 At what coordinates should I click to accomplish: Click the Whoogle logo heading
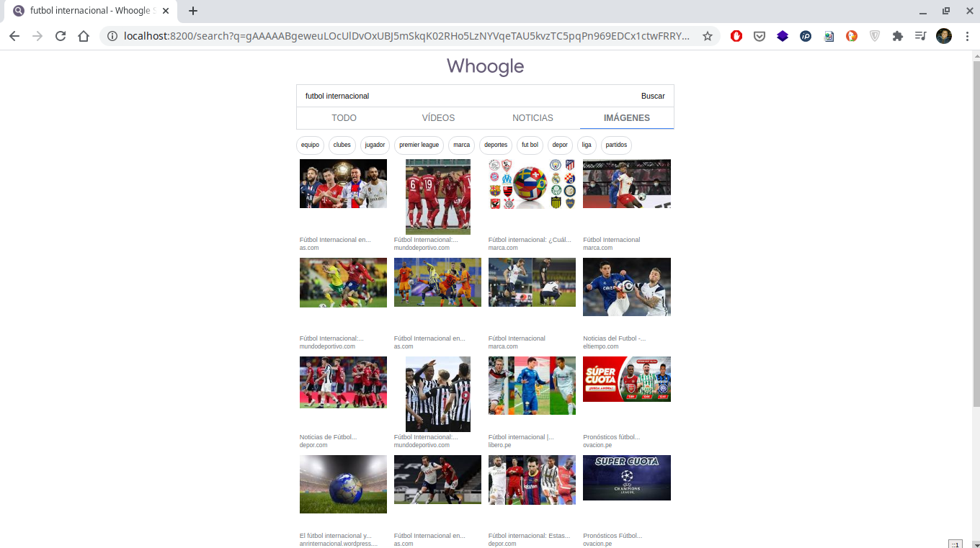485,66
